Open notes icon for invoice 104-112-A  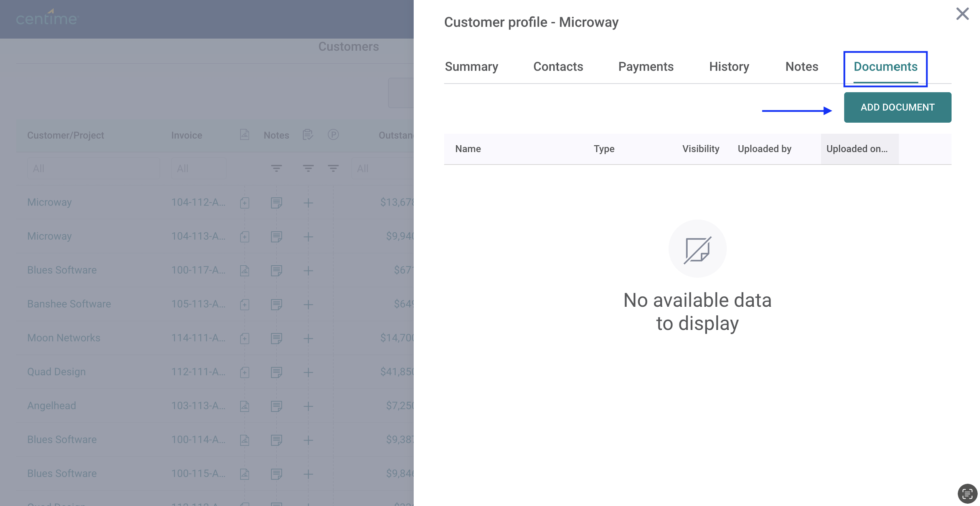(x=276, y=202)
